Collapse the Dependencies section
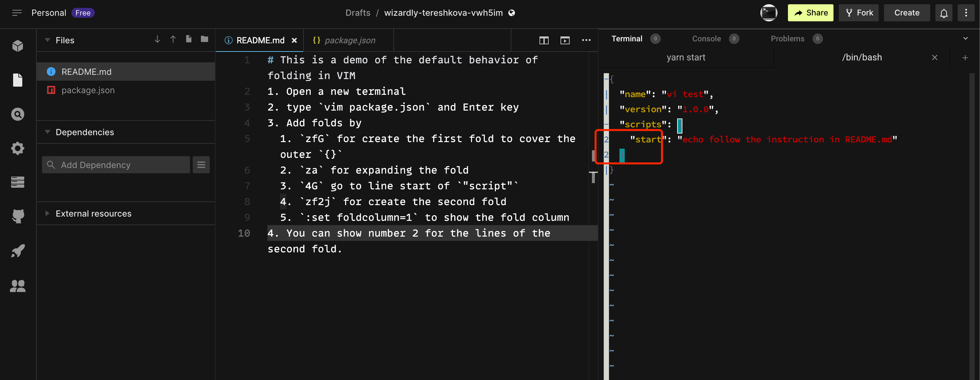 [x=48, y=132]
